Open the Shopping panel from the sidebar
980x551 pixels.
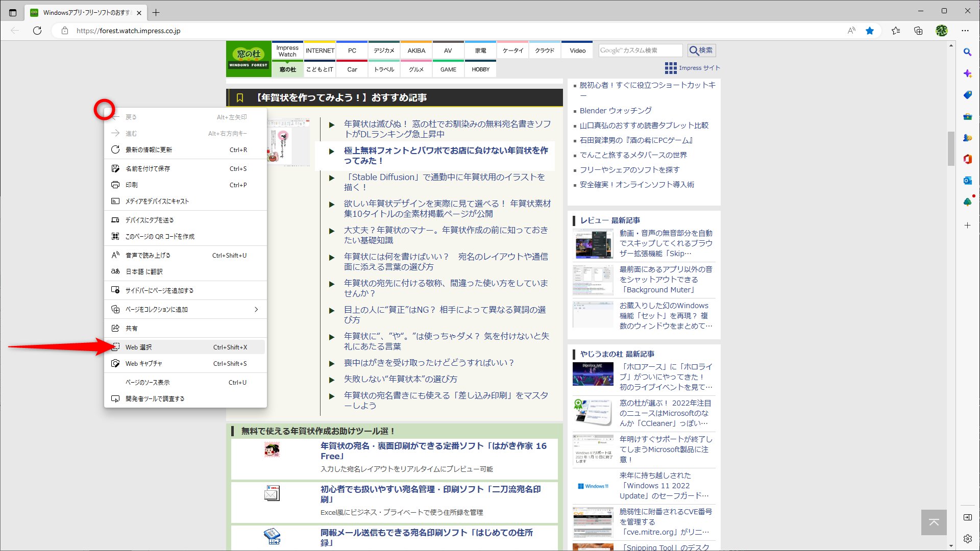click(968, 95)
